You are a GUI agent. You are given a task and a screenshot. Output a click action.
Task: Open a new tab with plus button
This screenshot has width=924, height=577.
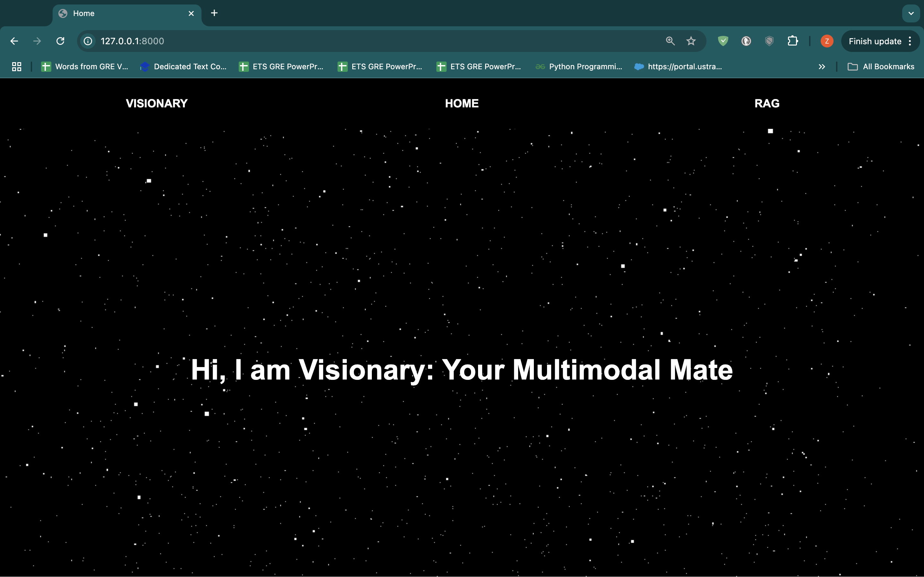click(x=214, y=13)
